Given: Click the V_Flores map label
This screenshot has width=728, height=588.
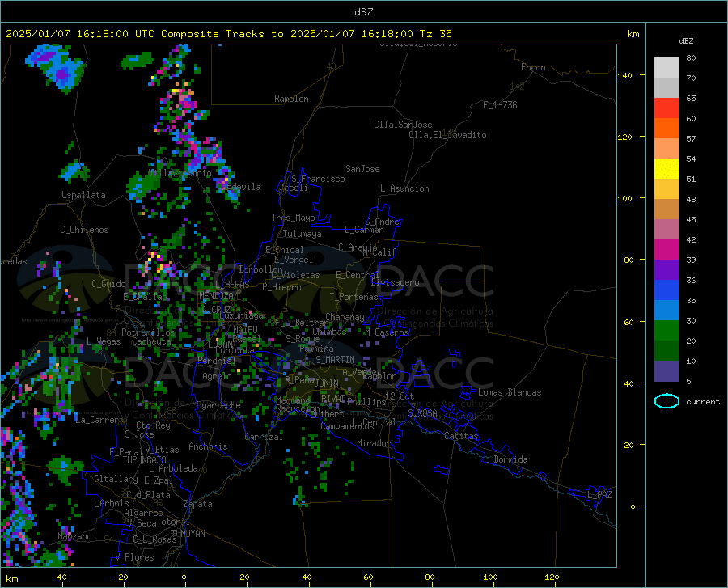Looking at the screenshot, I should pos(134,557).
